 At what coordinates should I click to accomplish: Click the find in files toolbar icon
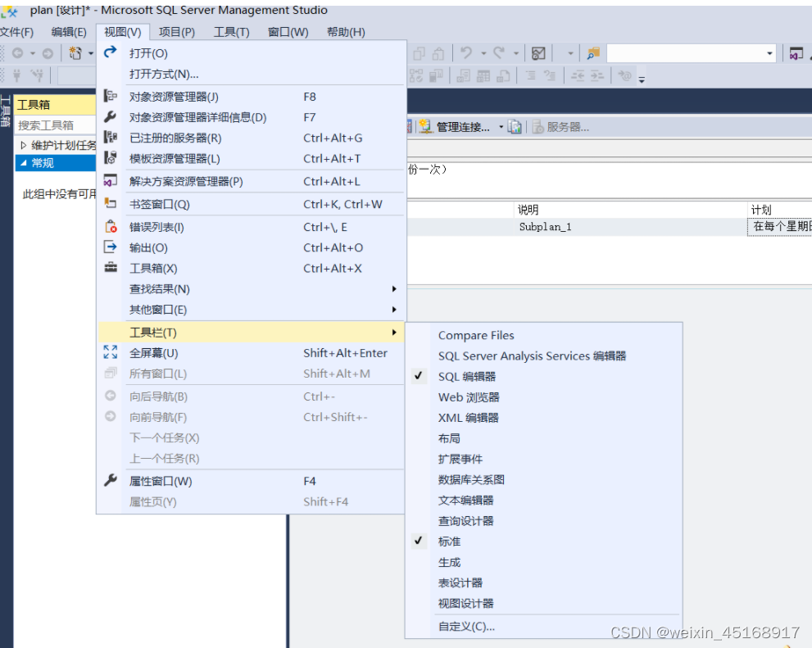click(593, 52)
